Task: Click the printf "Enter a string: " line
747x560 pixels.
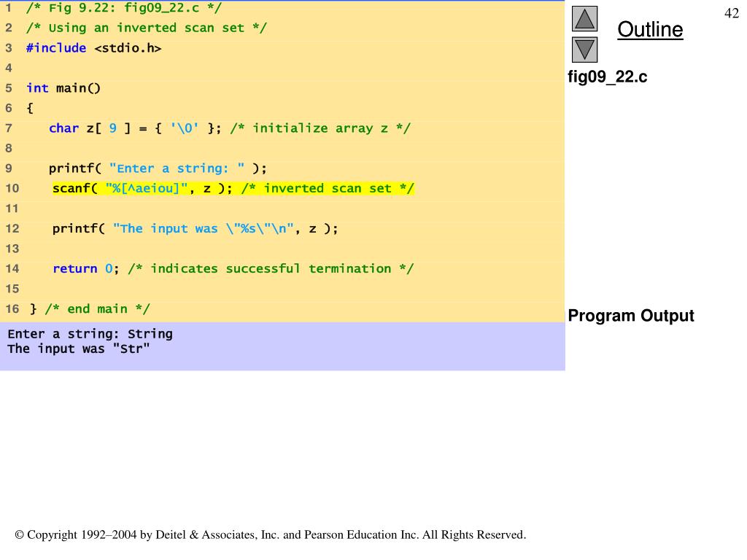Action: [158, 168]
